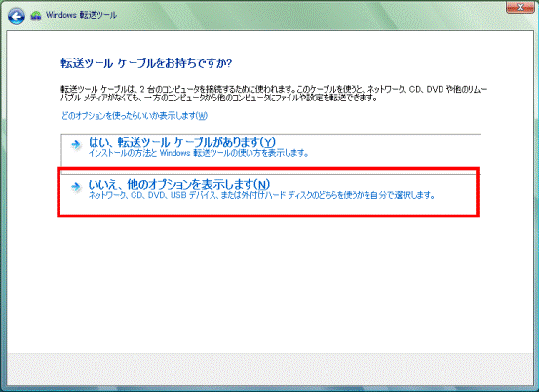Click arrow icon beside はい option
The image size is (539, 392).
(76, 144)
